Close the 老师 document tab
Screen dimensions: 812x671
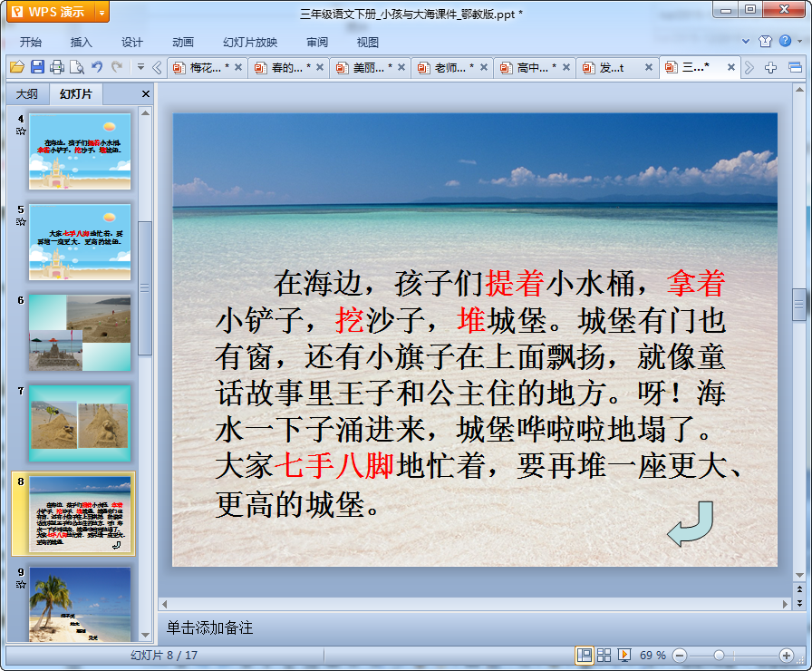click(484, 67)
